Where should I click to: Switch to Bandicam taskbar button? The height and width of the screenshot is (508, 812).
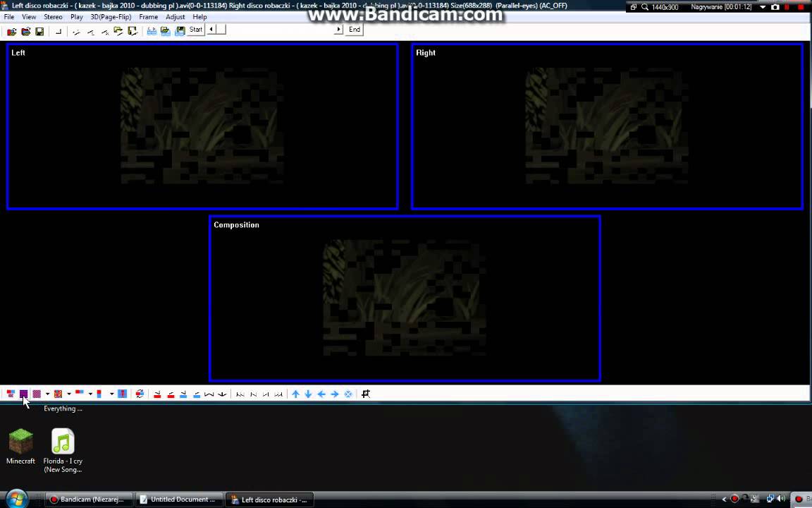tap(89, 500)
